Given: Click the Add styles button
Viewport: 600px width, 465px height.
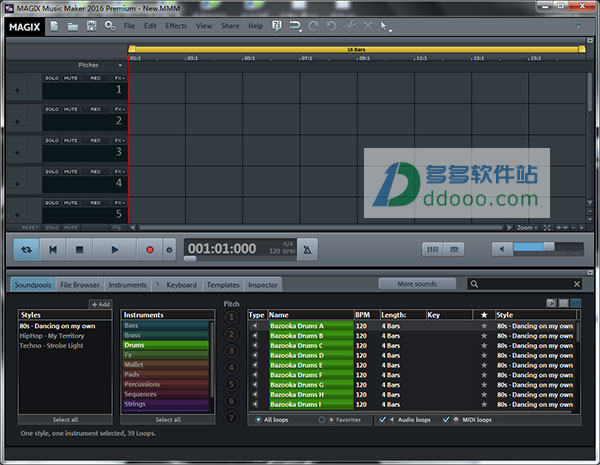Looking at the screenshot, I should [101, 304].
